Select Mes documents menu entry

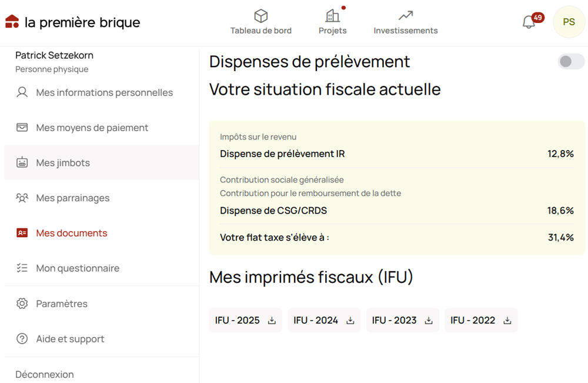(102, 233)
